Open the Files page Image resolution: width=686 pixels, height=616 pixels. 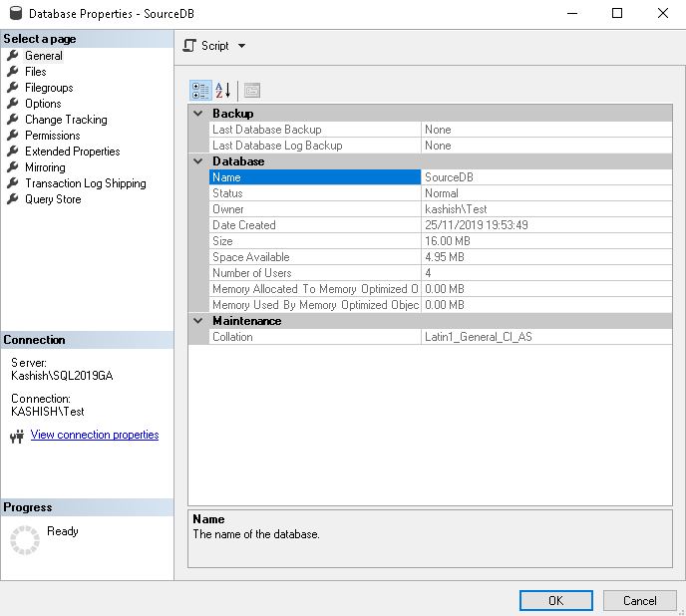tap(35, 72)
